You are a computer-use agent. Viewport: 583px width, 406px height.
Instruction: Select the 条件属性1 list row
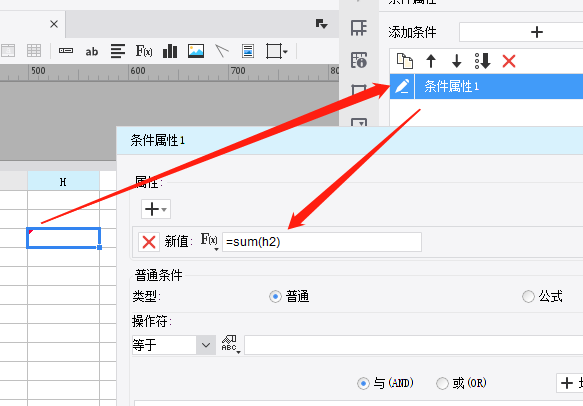pyautogui.click(x=486, y=86)
